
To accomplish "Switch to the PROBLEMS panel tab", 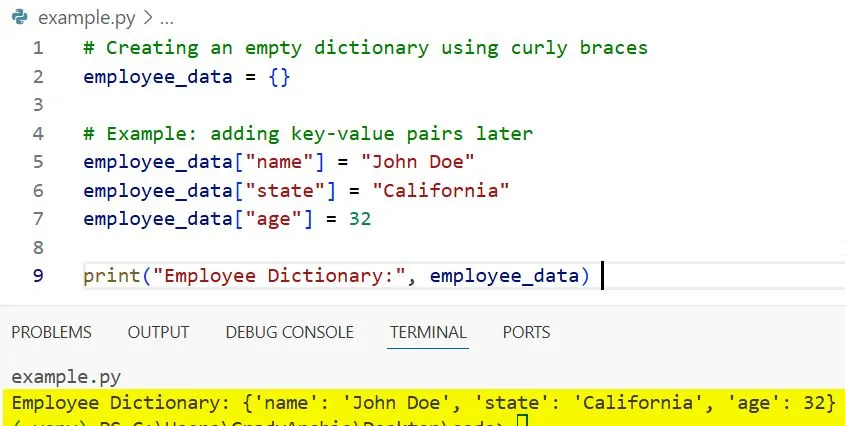I will coord(51,332).
